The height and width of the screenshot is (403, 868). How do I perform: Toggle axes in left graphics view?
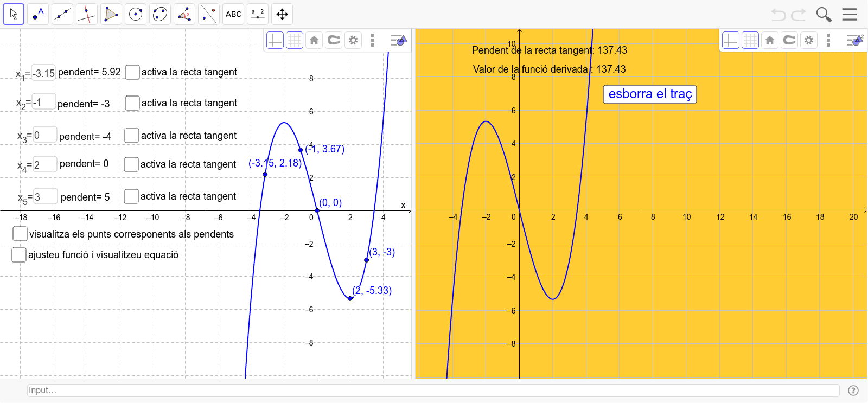tap(275, 40)
